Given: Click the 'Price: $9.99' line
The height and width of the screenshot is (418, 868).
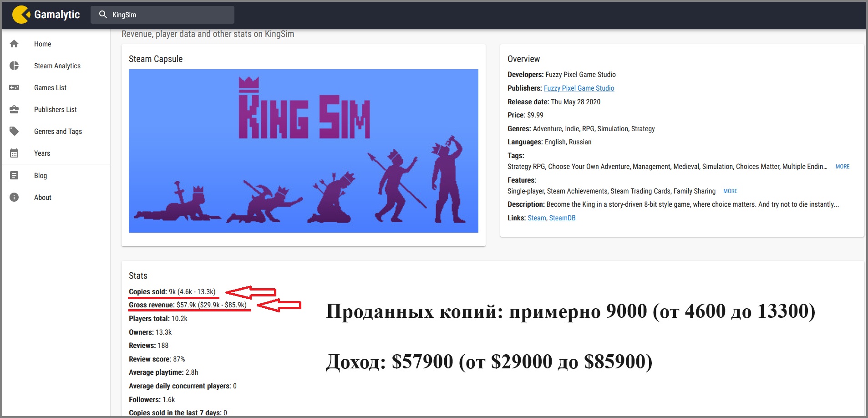Looking at the screenshot, I should point(525,115).
